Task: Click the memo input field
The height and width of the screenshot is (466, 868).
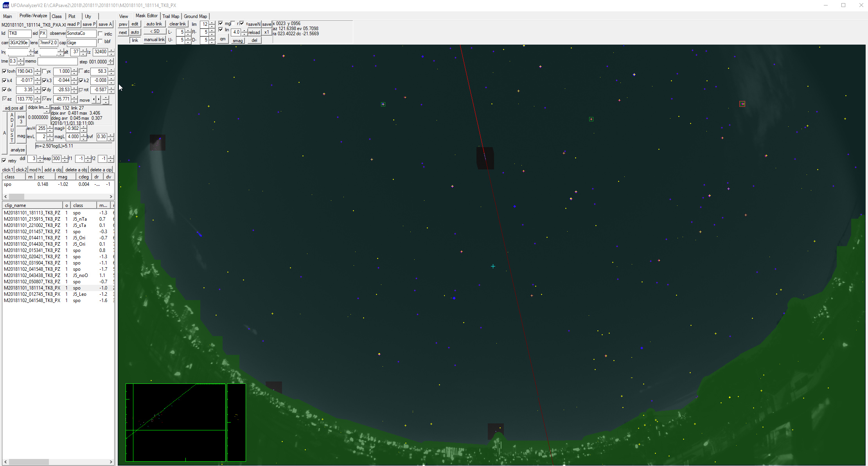Action: point(57,61)
